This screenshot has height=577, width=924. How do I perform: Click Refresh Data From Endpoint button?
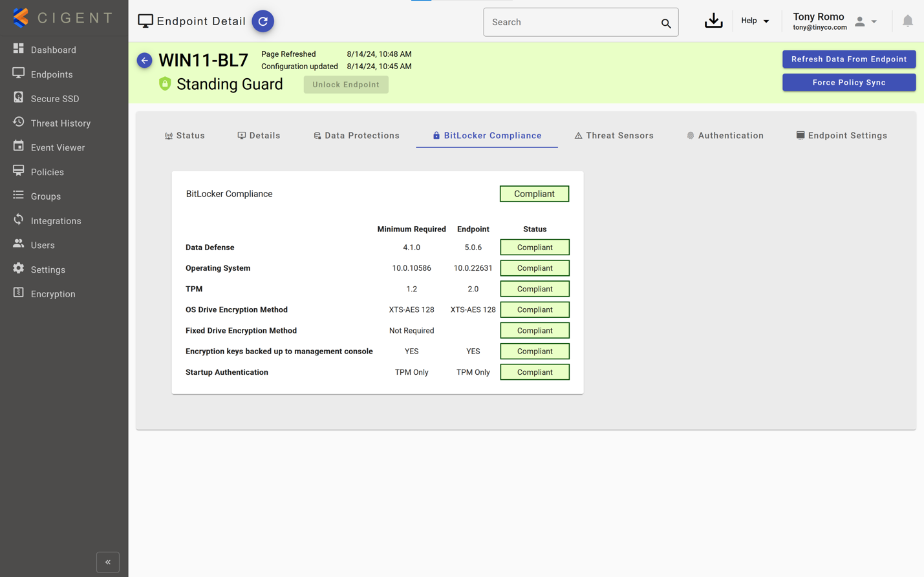pyautogui.click(x=849, y=59)
